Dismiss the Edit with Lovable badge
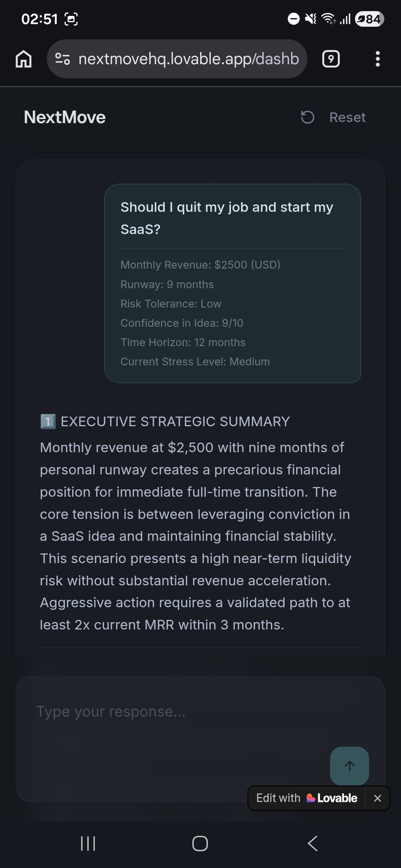Viewport: 401px width, 868px height. (378, 798)
